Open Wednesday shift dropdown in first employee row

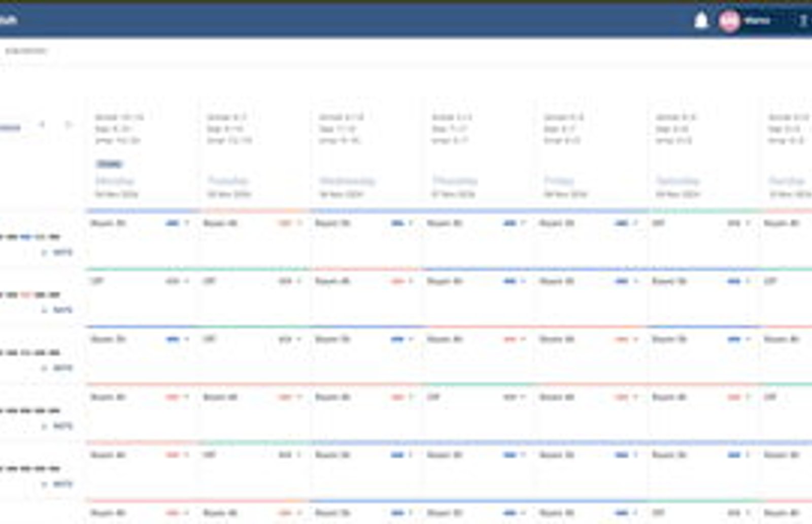[x=412, y=223]
